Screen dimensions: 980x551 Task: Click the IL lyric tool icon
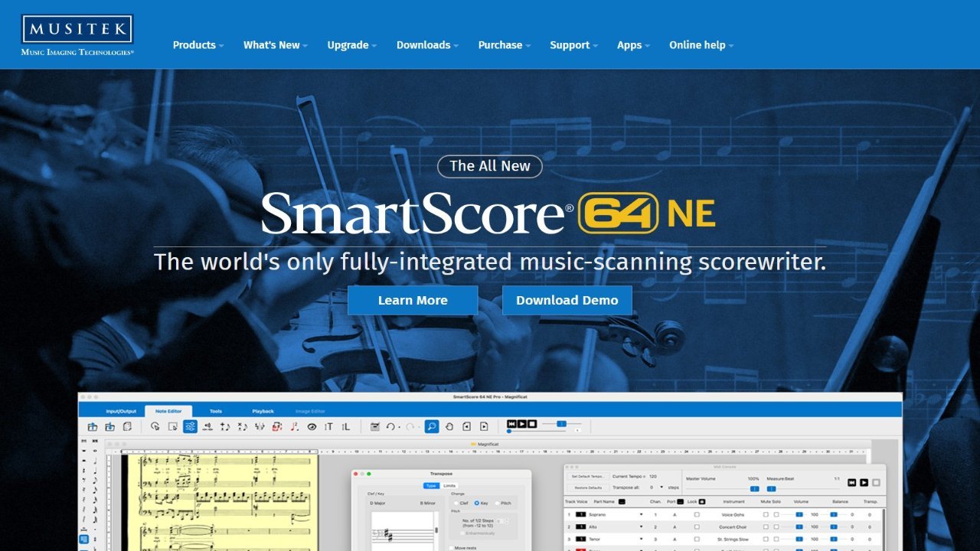click(345, 426)
